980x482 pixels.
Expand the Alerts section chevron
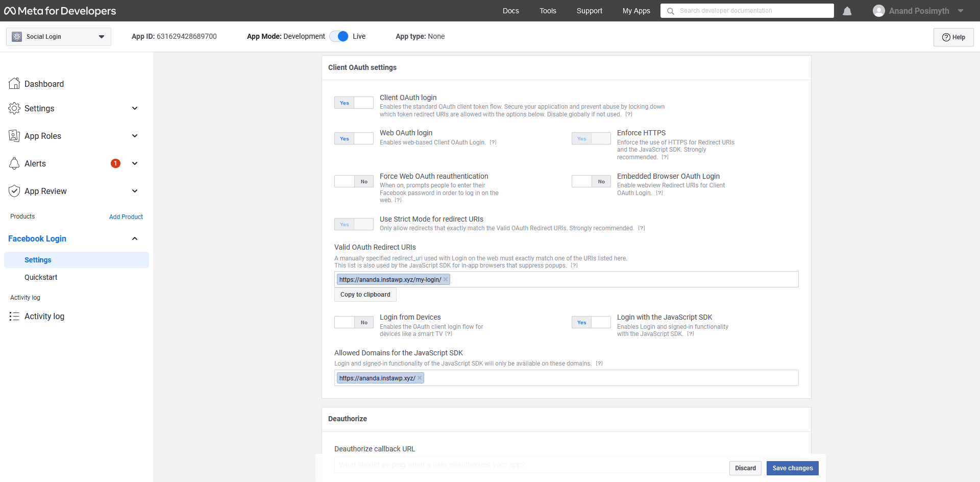click(x=135, y=163)
